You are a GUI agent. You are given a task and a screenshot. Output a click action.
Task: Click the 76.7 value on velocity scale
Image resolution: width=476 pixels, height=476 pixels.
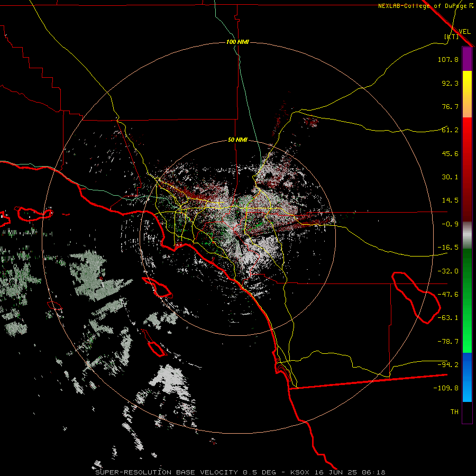tap(450, 106)
